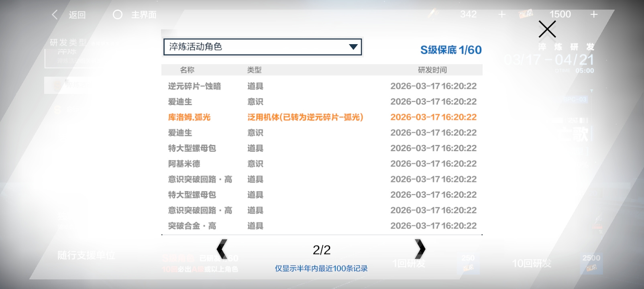Add more of the 1500 currency with its plus

594,14
